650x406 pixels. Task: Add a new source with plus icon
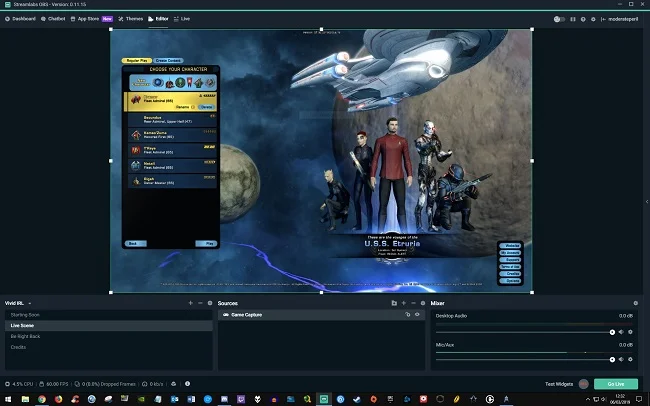pyautogui.click(x=404, y=303)
